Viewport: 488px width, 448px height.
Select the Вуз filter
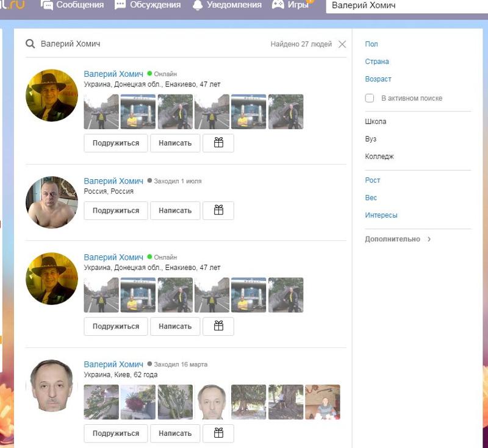[x=371, y=139]
